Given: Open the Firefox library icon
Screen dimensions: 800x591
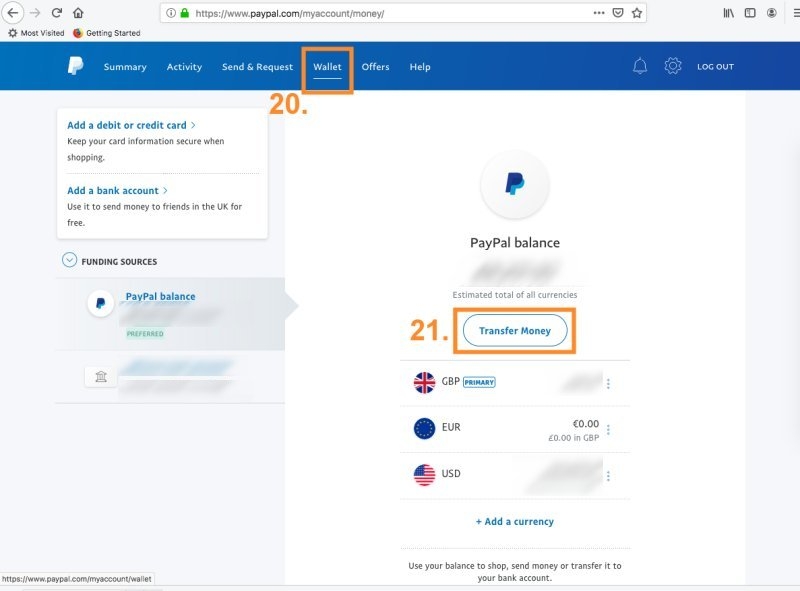Looking at the screenshot, I should click(729, 13).
